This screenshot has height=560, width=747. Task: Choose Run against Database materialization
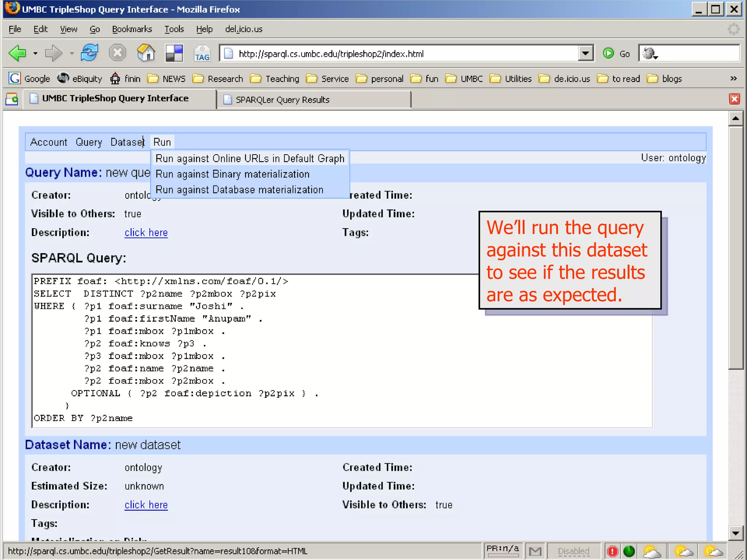pos(239,190)
